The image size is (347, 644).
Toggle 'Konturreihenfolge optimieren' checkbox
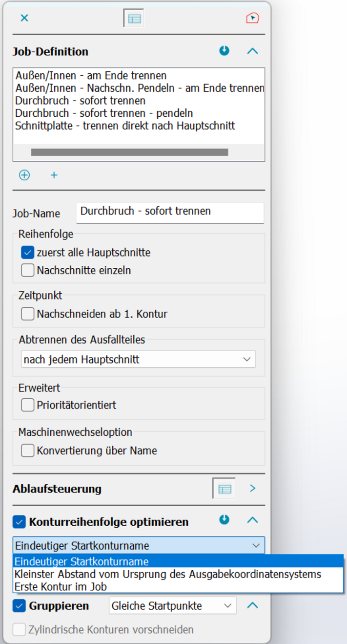coord(19,522)
